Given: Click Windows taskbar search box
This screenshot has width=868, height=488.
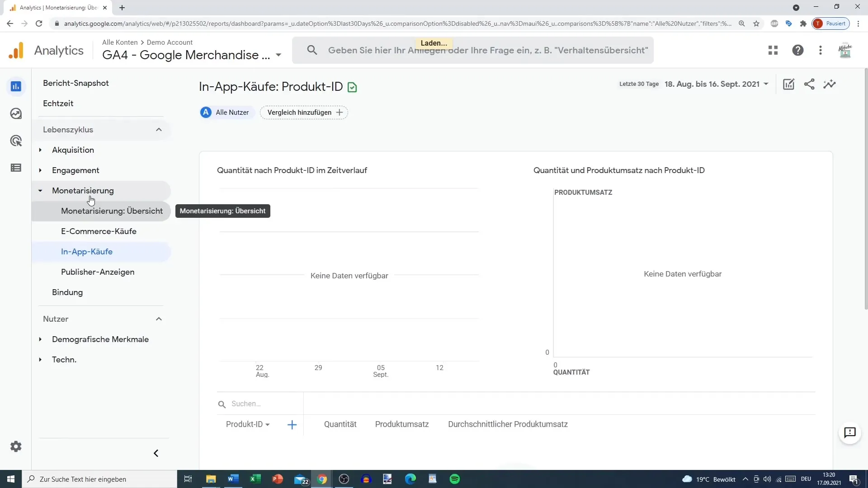Looking at the screenshot, I should click(x=99, y=479).
